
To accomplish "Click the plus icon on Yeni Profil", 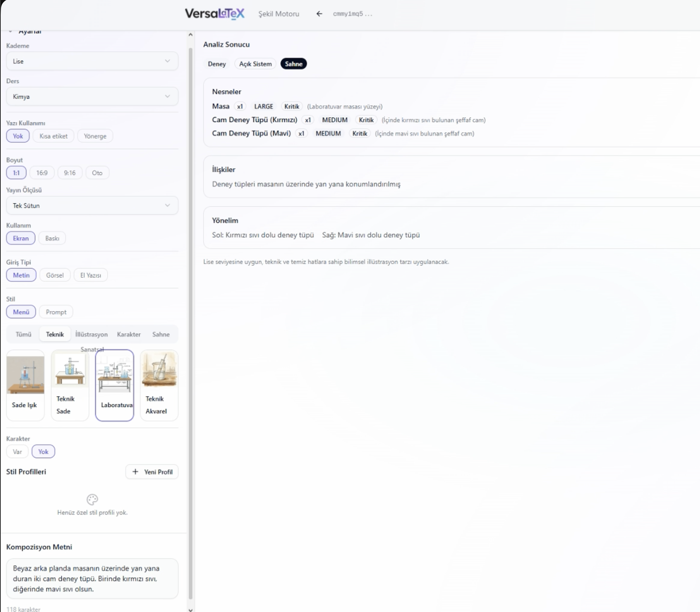I will [x=135, y=472].
